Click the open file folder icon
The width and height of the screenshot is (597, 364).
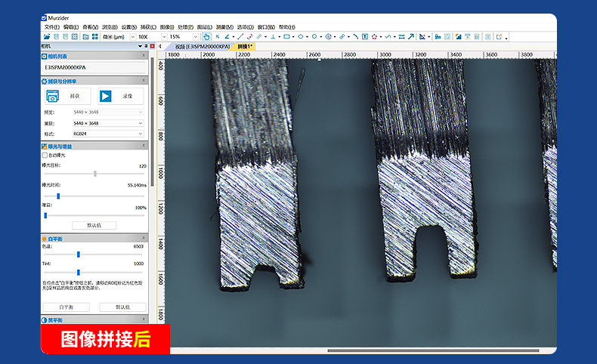46,37
